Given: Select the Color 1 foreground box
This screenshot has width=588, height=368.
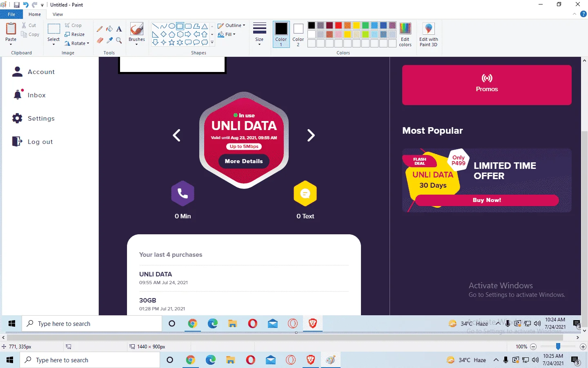Looking at the screenshot, I should pyautogui.click(x=281, y=34).
